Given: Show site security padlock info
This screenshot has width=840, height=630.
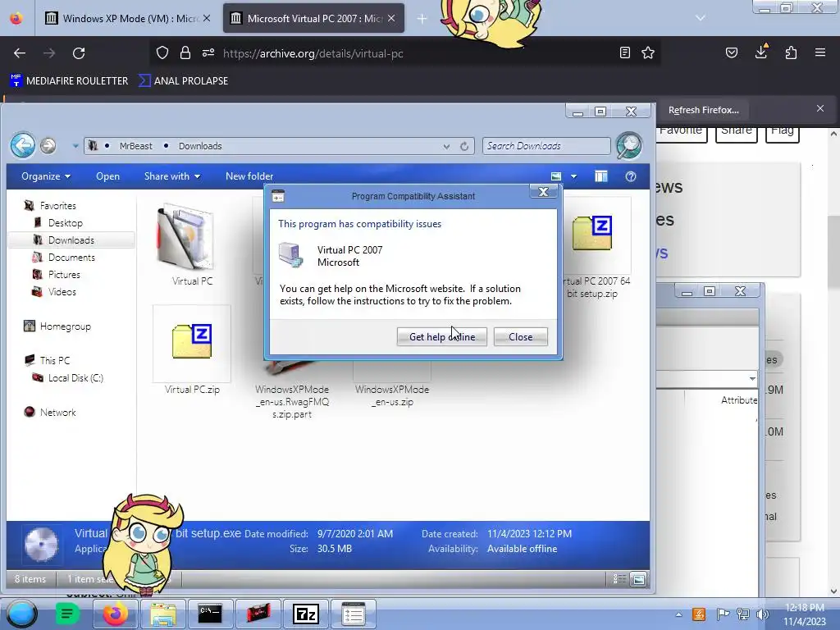Looking at the screenshot, I should tap(185, 53).
